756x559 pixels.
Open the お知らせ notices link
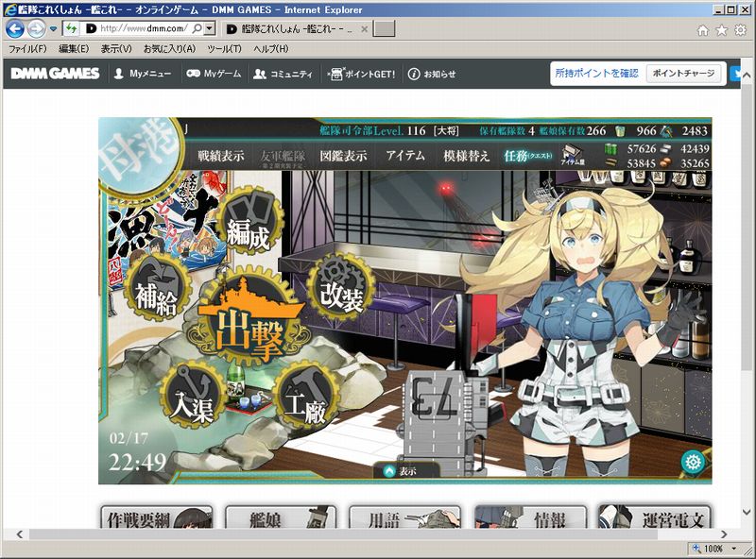coord(432,74)
